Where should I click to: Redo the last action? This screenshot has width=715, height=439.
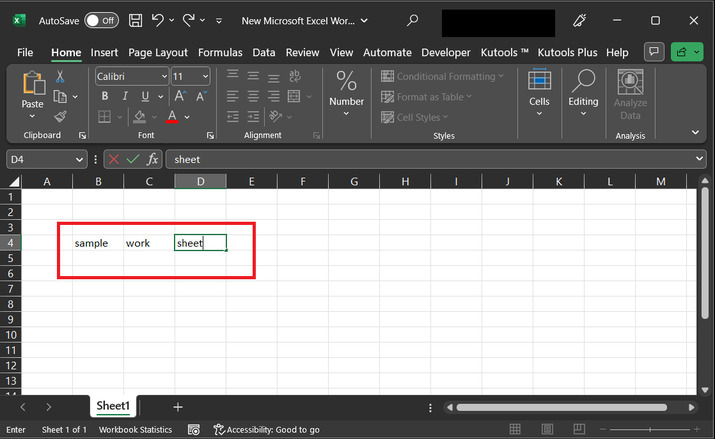click(x=189, y=20)
